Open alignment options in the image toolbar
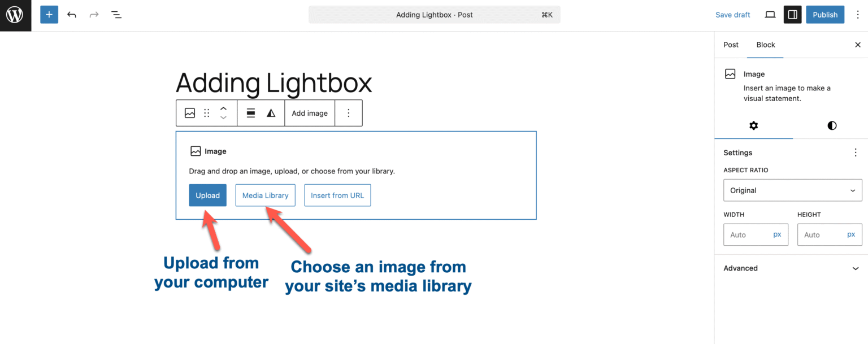This screenshot has height=344, width=868. coord(250,113)
